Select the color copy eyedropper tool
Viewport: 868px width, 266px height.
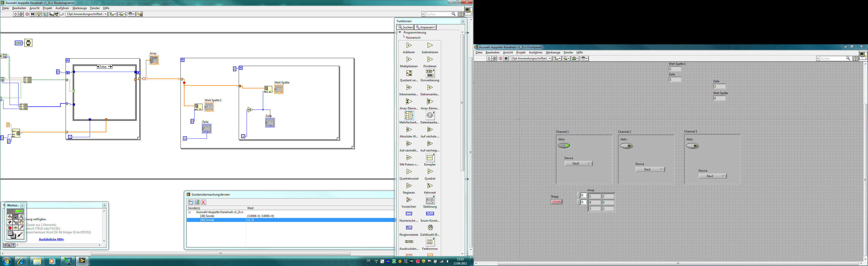pyautogui.click(x=21, y=228)
